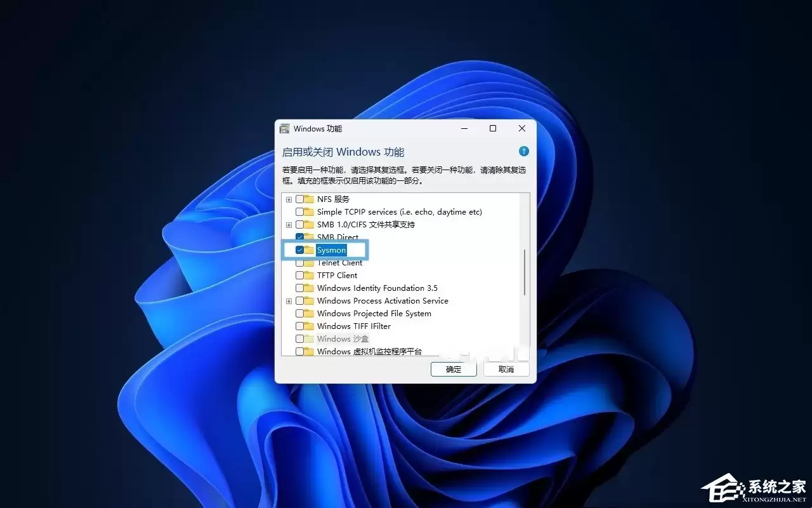The width and height of the screenshot is (812, 508).
Task: Expand the NFS 服务 tree node
Action: click(289, 199)
